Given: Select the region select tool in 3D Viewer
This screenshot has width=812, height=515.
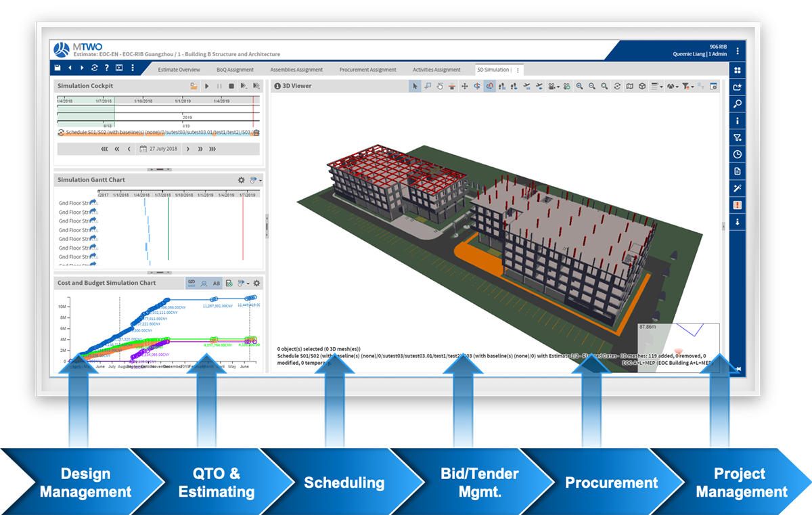Looking at the screenshot, I should tap(428, 86).
